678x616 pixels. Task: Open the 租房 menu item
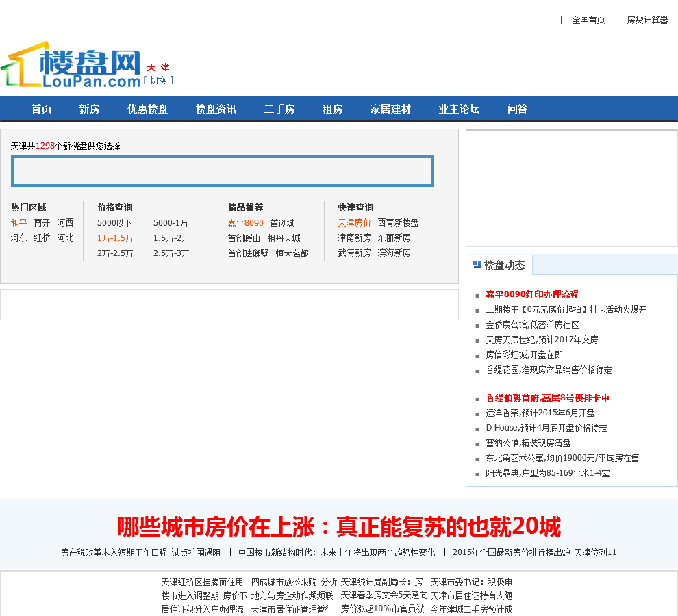(332, 109)
